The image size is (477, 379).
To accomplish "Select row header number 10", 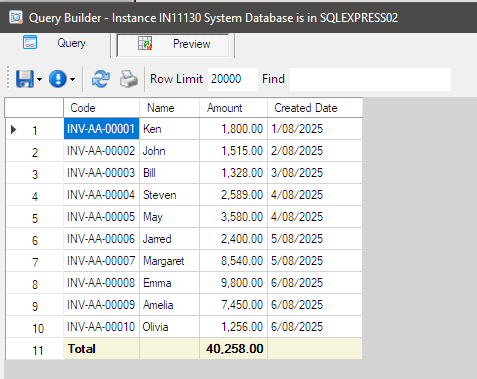I will point(34,327).
